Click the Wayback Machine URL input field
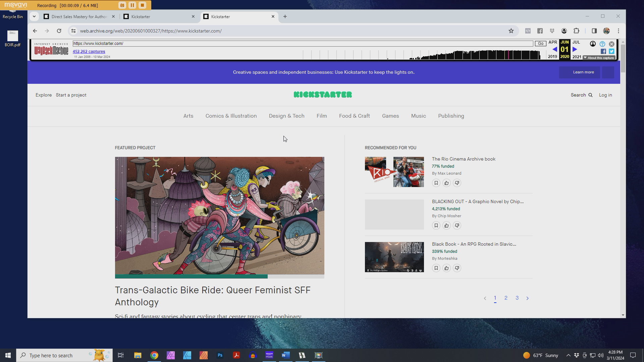 302,44
